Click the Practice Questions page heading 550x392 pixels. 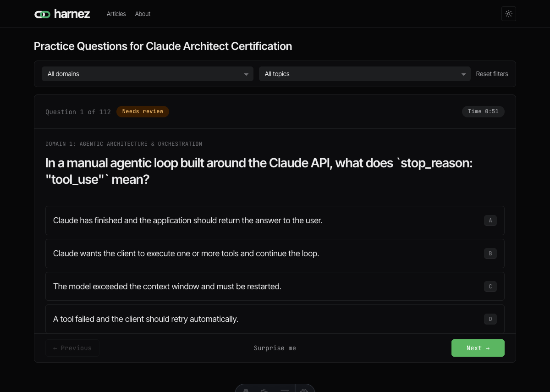tap(163, 46)
